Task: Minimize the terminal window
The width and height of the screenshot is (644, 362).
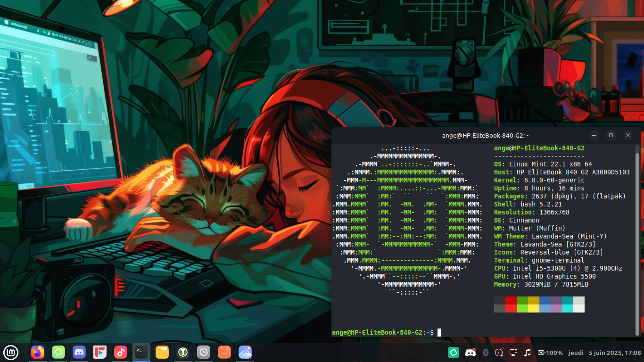Action: [x=594, y=135]
